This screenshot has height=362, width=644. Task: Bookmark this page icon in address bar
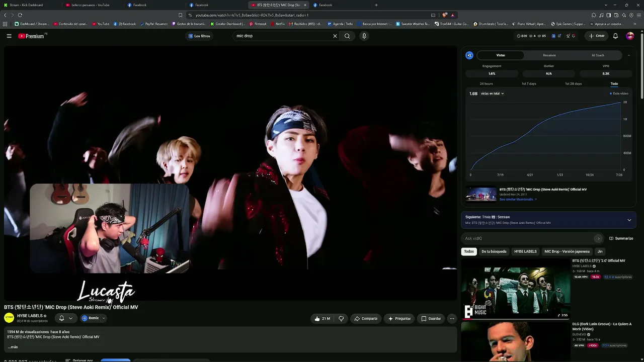pos(180,15)
